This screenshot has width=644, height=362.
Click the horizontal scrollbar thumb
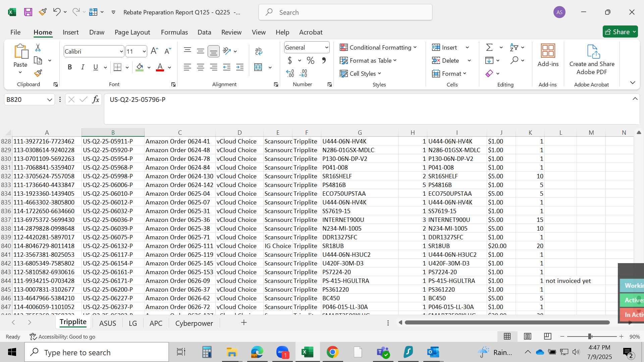pyautogui.click(x=507, y=322)
